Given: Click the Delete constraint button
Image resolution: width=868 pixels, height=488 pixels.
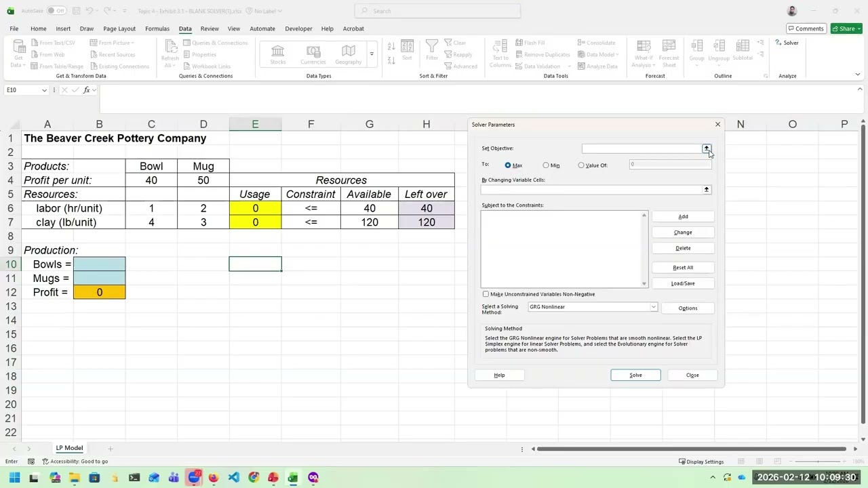Looking at the screenshot, I should click(x=683, y=248).
